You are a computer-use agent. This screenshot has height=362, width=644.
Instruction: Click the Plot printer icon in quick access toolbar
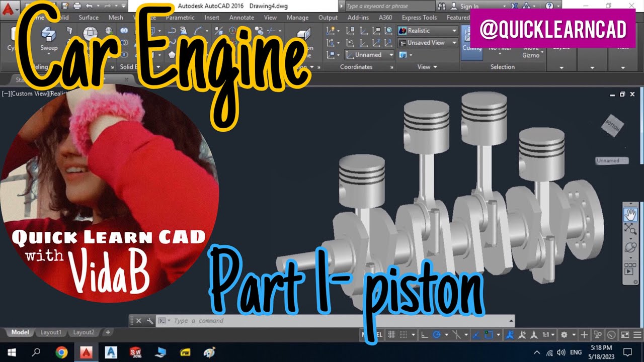[x=77, y=6]
